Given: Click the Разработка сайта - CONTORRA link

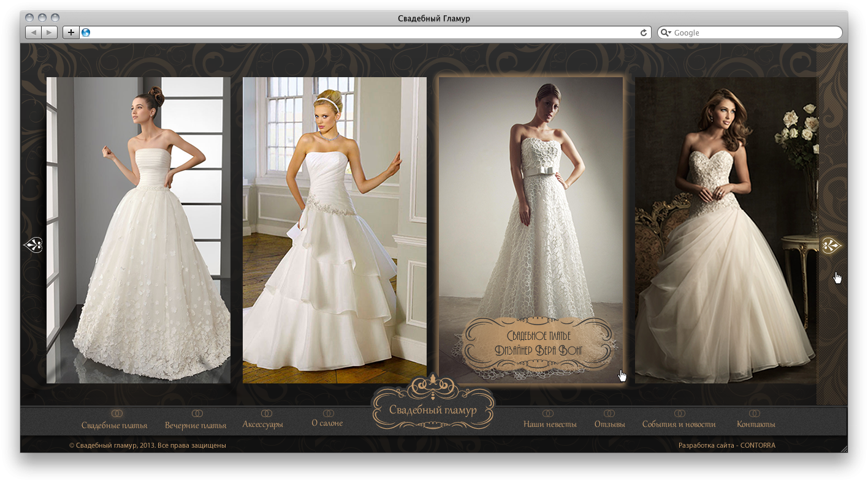Looking at the screenshot, I should (x=726, y=445).
